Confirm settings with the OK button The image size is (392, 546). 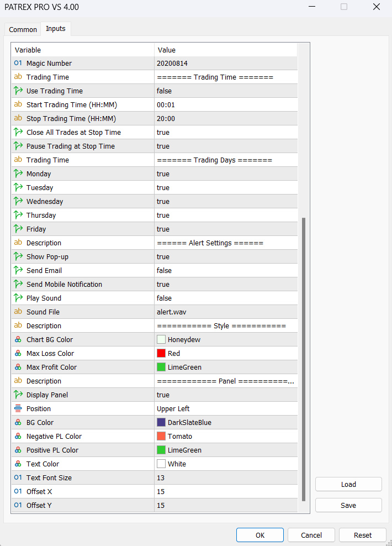(x=260, y=535)
